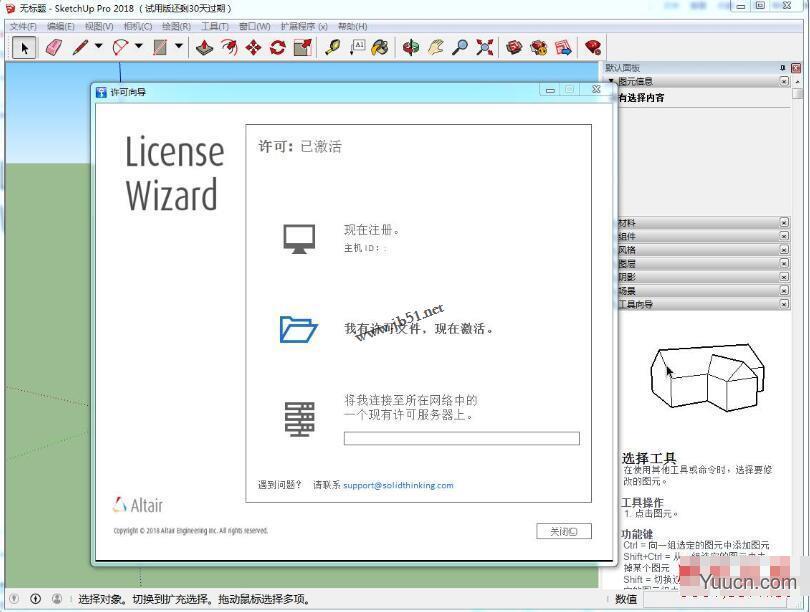Collapse the 图元信息 panel section
810x612 pixels.
tap(612, 81)
